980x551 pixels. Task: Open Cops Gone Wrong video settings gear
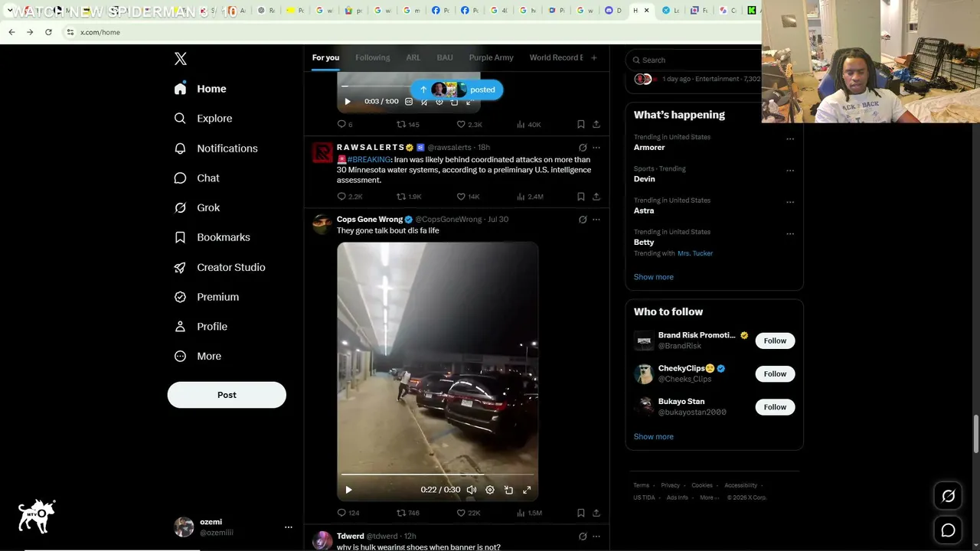point(490,490)
